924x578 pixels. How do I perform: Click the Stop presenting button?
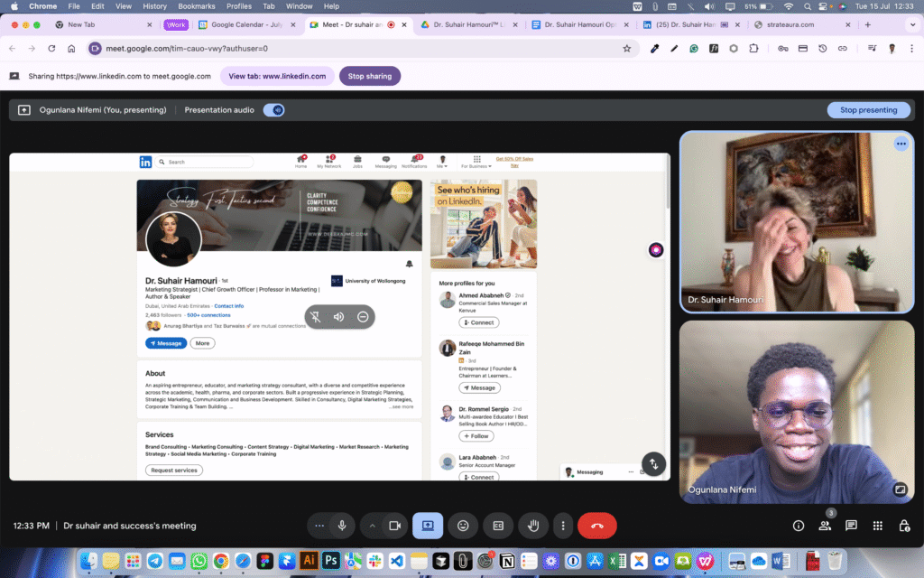pos(868,110)
